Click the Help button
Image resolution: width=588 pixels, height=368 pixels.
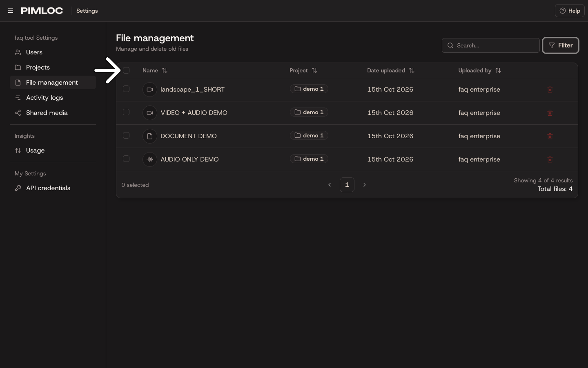click(570, 11)
